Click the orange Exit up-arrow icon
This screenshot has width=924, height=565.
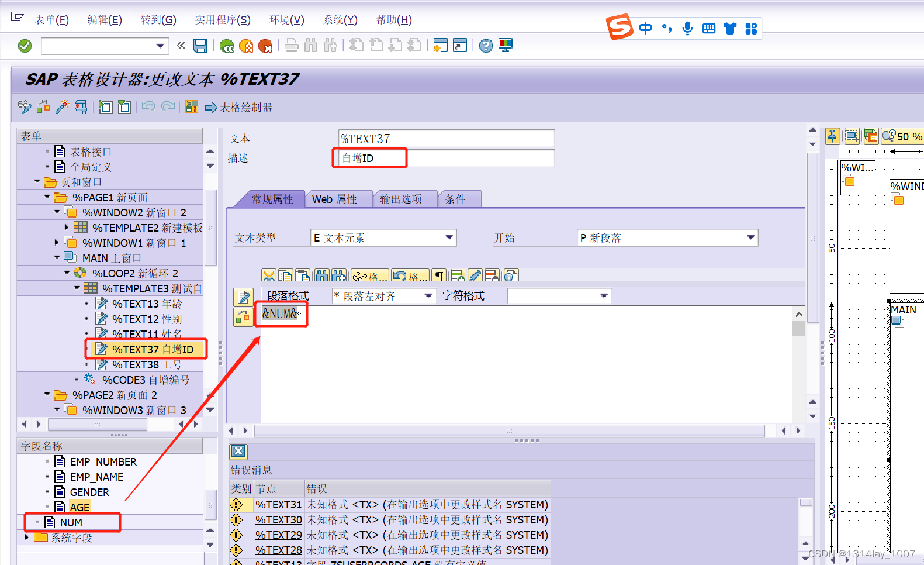(246, 46)
